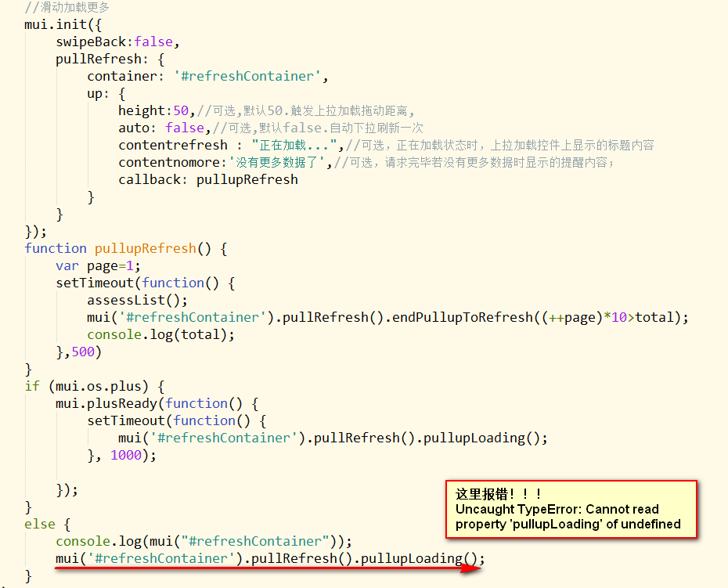This screenshot has width=728, height=588.
Task: Click the assessList() call
Action: tap(137, 300)
